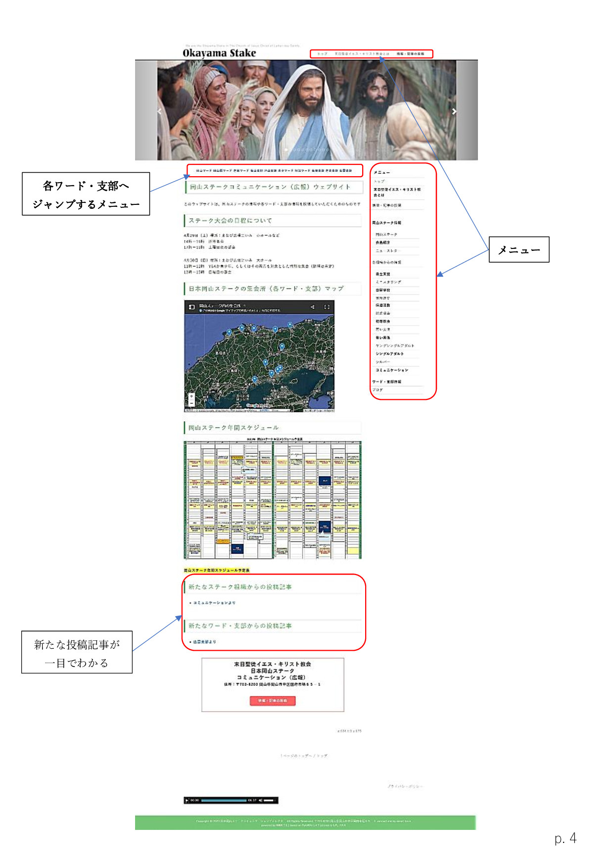This screenshot has height=868, width=614.
Task: Open 若い男性 in the sidebar
Action: tap(383, 338)
